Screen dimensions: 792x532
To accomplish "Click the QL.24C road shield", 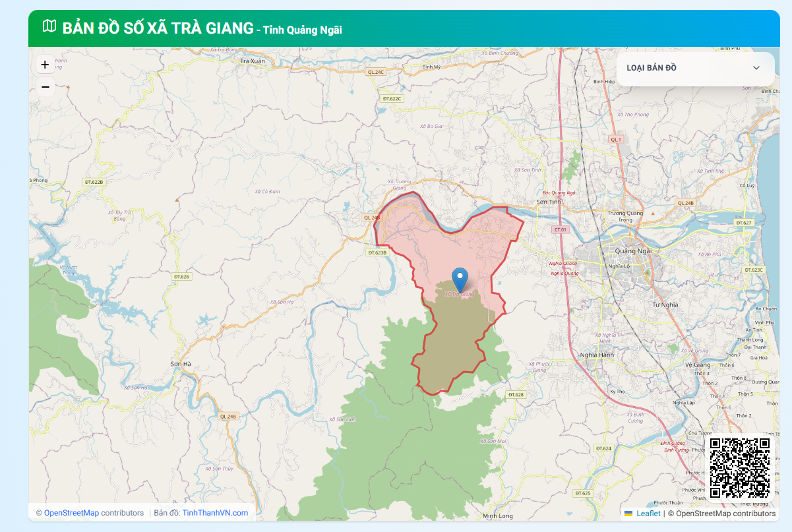I will tap(375, 71).
